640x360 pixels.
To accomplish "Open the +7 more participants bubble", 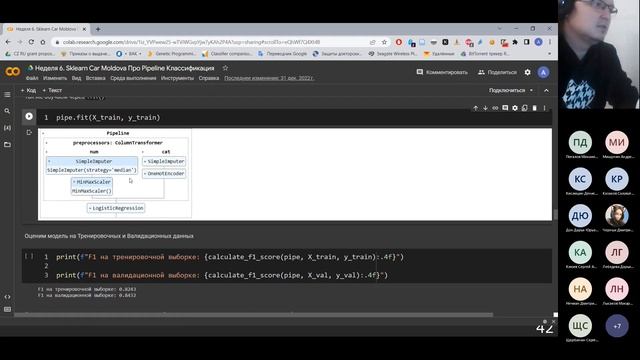I will [617, 326].
